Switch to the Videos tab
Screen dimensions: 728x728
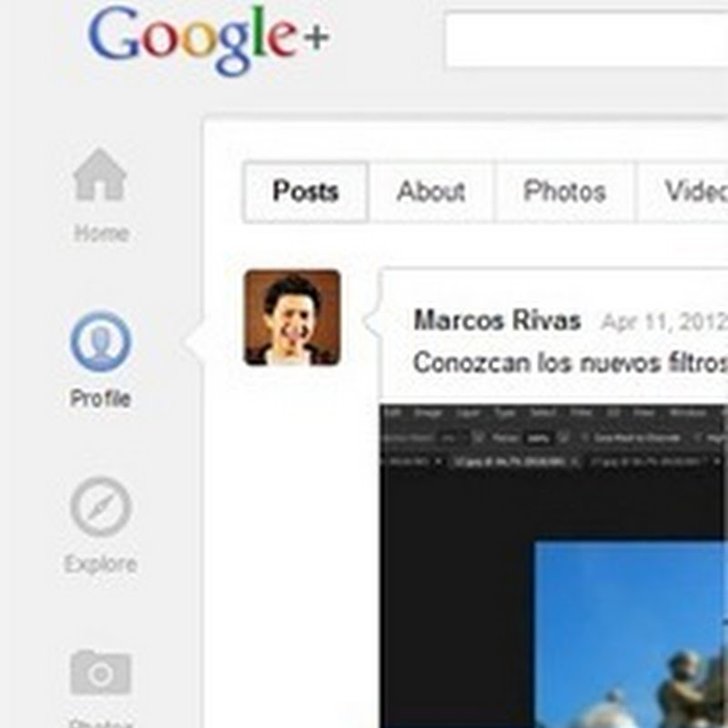click(x=682, y=192)
